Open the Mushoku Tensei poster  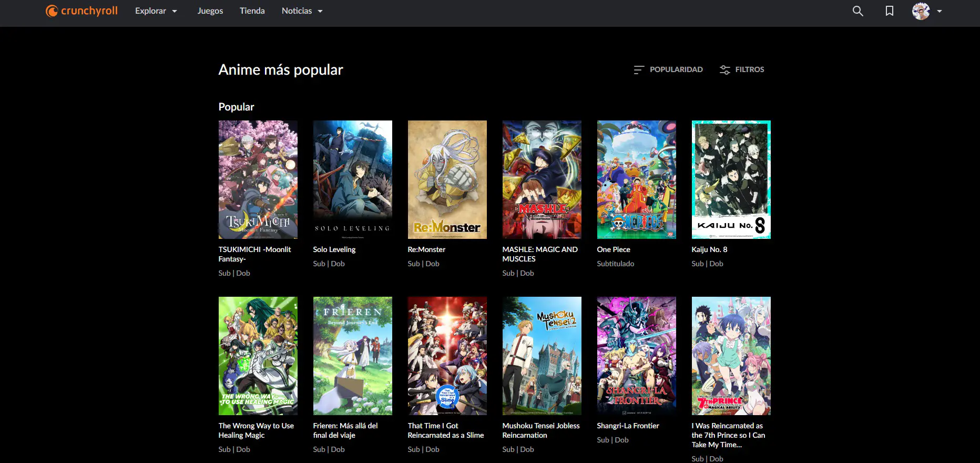point(542,356)
